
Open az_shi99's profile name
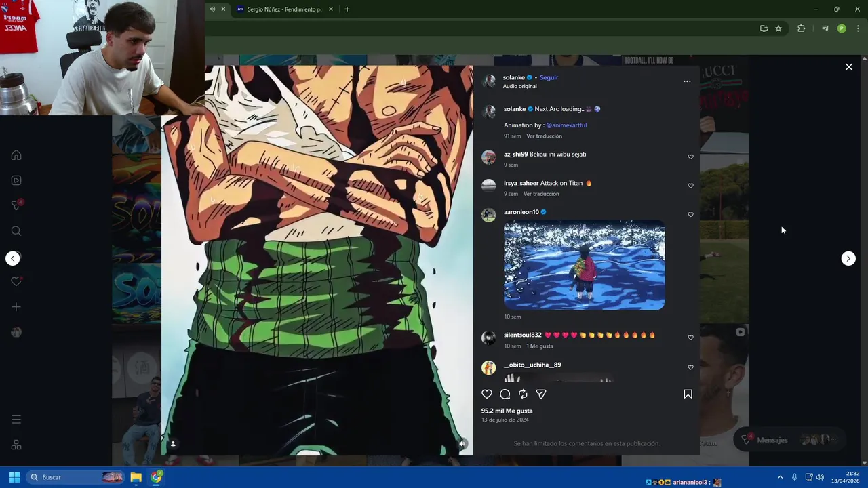(515, 155)
